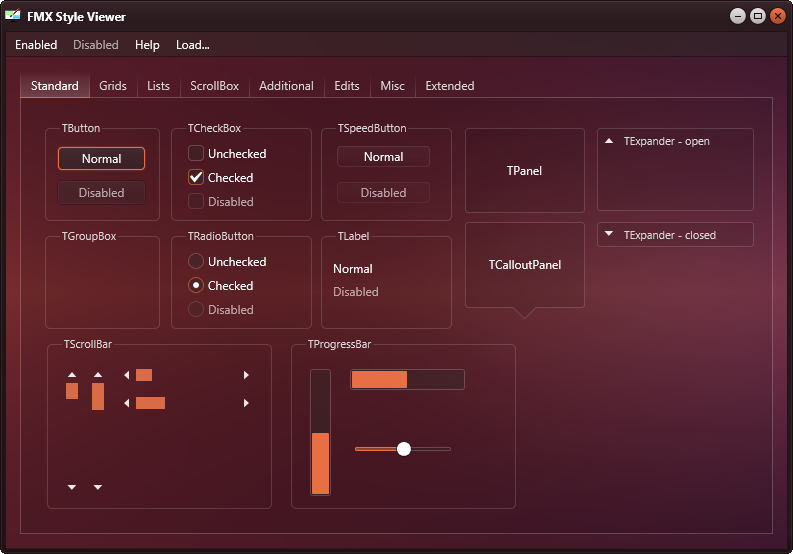793x554 pixels.
Task: Tick the Unchecked checkbox
Action: click(x=196, y=153)
